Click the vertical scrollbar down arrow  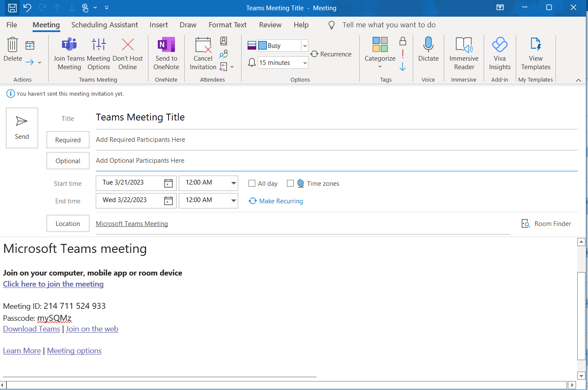click(581, 376)
